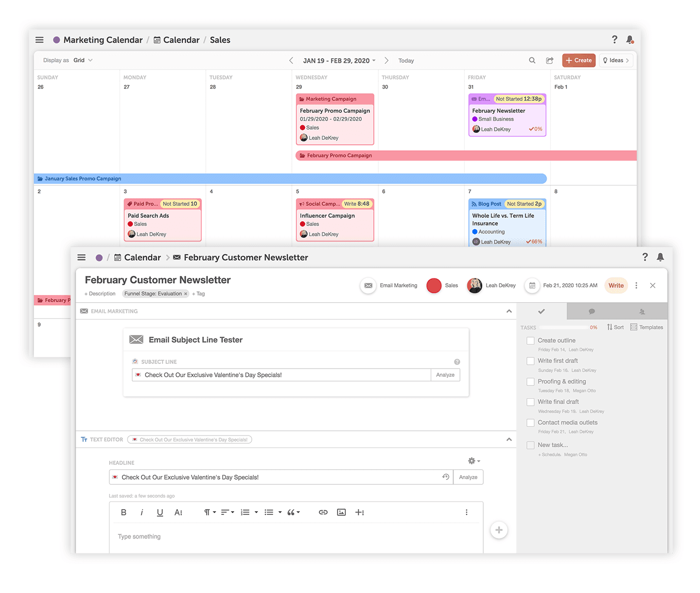This screenshot has height=593, width=700.
Task: Click the Create button
Action: tap(579, 60)
